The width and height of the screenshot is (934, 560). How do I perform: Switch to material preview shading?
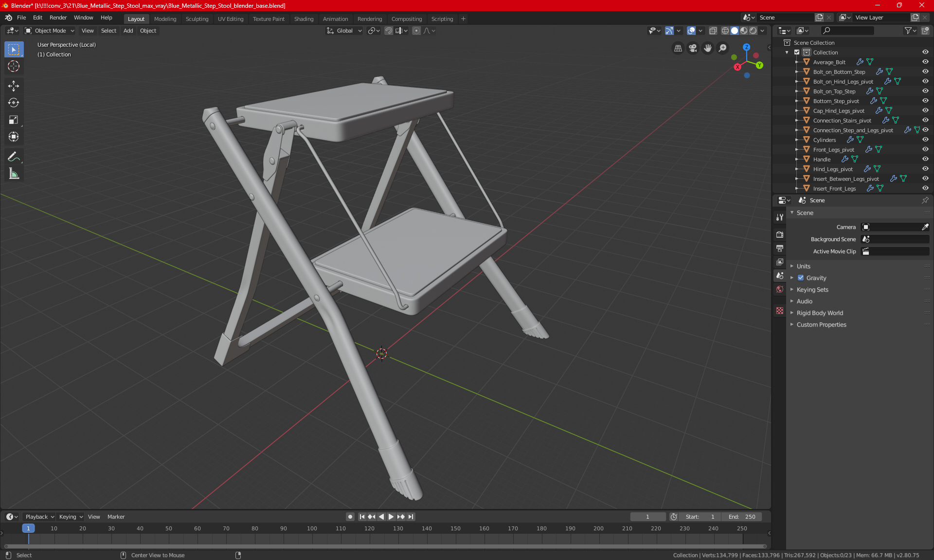(x=744, y=31)
